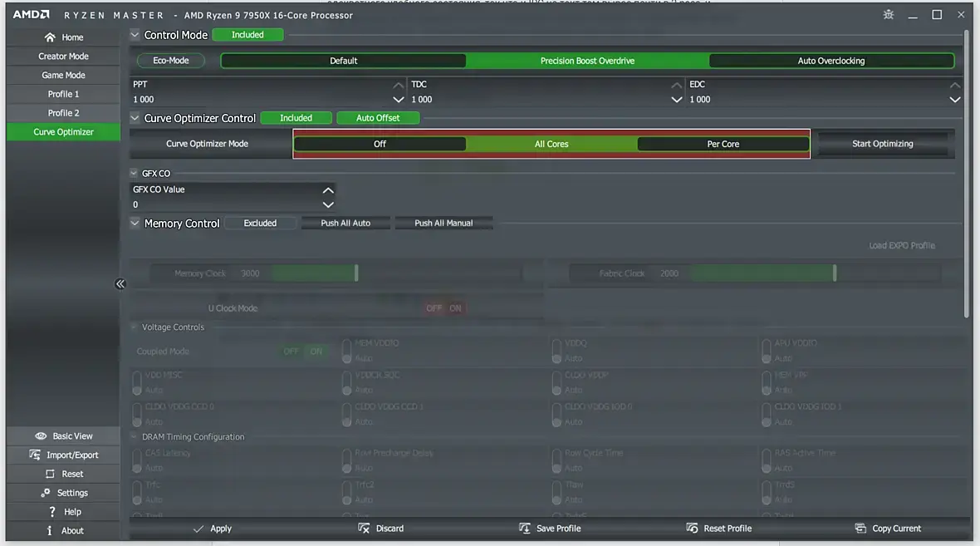This screenshot has width=980, height=546.
Task: Collapse the DRAM Timing Configuration section
Action: [134, 436]
